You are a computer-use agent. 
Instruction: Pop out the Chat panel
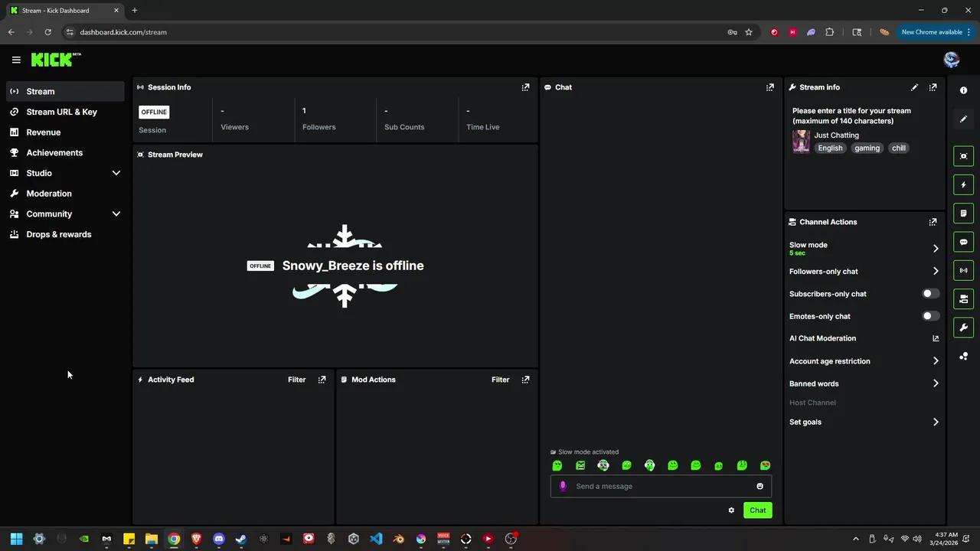770,87
